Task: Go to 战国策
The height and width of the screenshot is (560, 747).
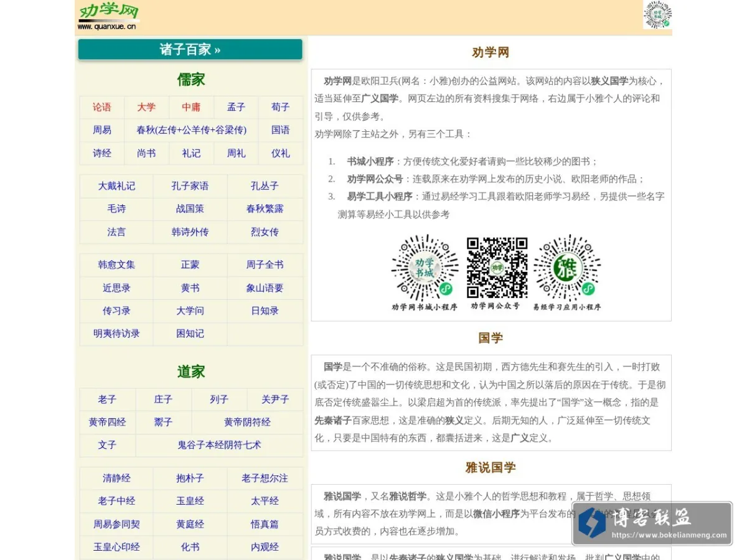Action: [x=190, y=209]
